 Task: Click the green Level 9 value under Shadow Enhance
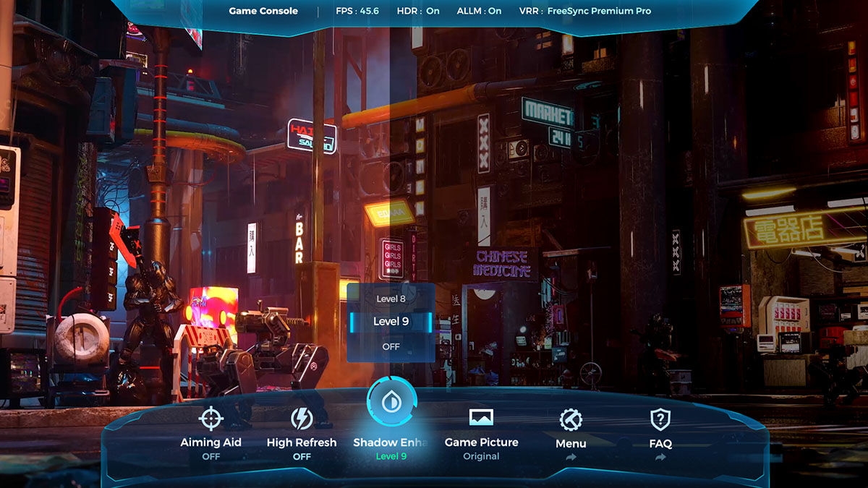(391, 457)
